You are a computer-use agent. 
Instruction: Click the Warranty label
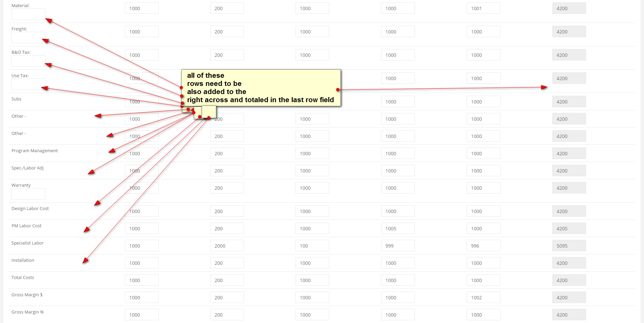coord(21,185)
